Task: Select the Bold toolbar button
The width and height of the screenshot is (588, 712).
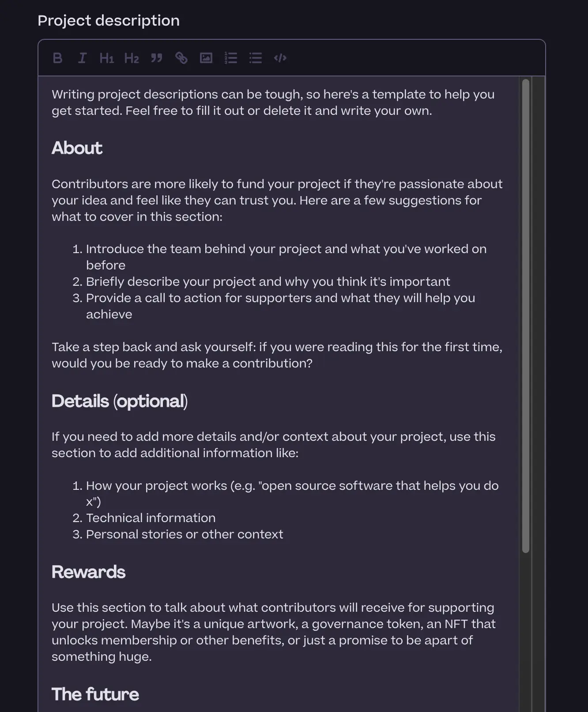Action: (x=57, y=58)
